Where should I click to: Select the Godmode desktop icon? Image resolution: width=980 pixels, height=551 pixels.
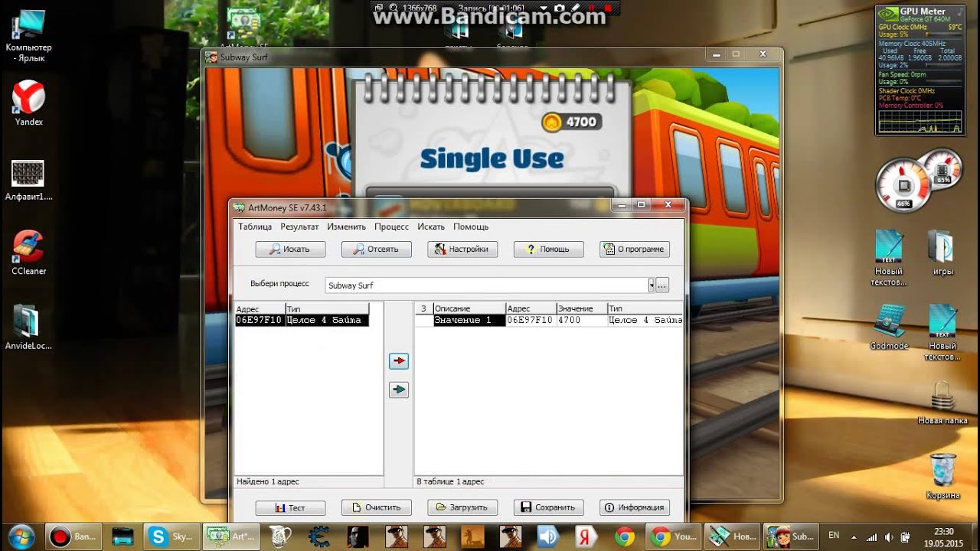tap(889, 328)
